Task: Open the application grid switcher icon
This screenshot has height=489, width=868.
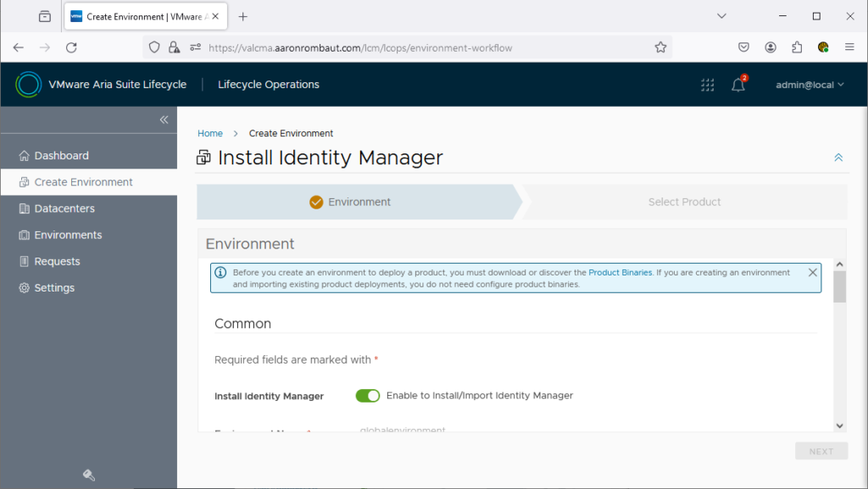Action: (x=707, y=85)
